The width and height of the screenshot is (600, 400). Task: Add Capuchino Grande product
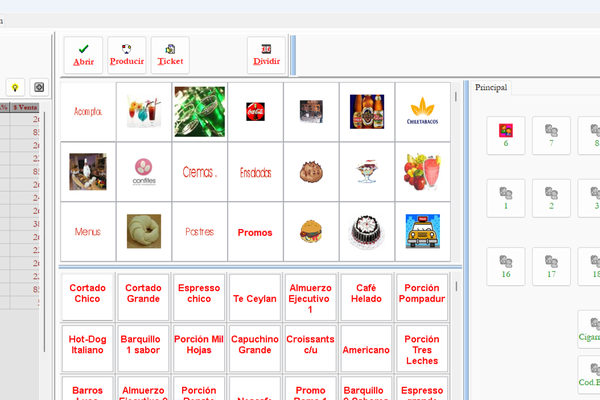[255, 348]
